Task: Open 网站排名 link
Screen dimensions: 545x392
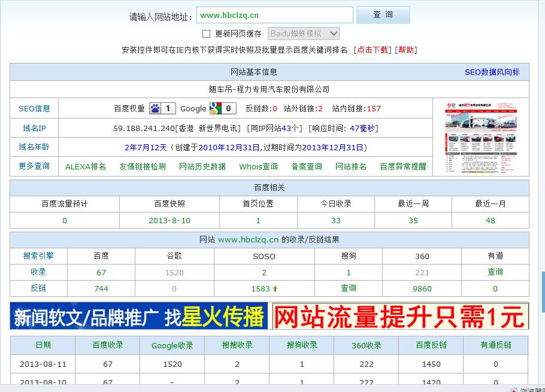Action: pyautogui.click(x=351, y=166)
